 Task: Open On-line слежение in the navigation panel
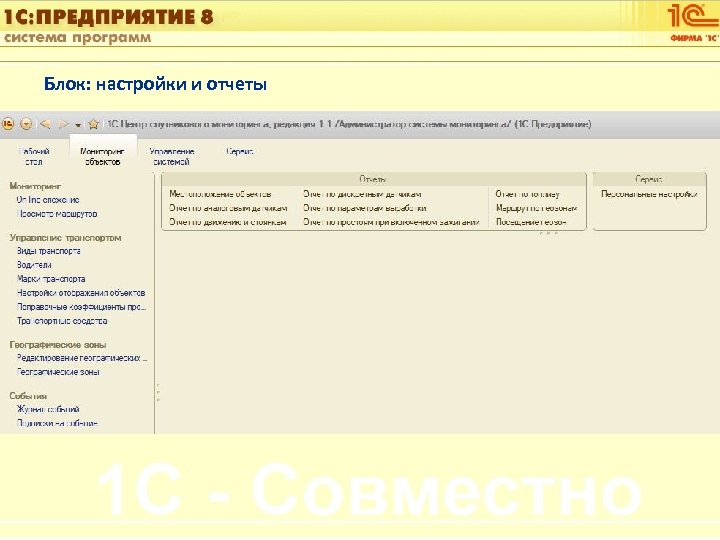tap(48, 200)
